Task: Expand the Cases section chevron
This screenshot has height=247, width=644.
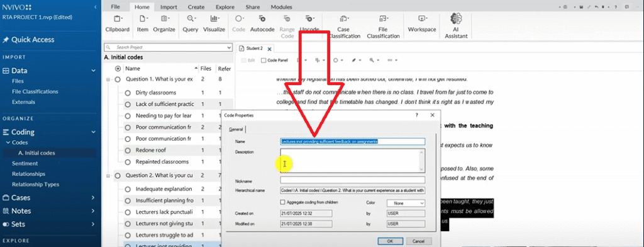Action: [x=94, y=198]
